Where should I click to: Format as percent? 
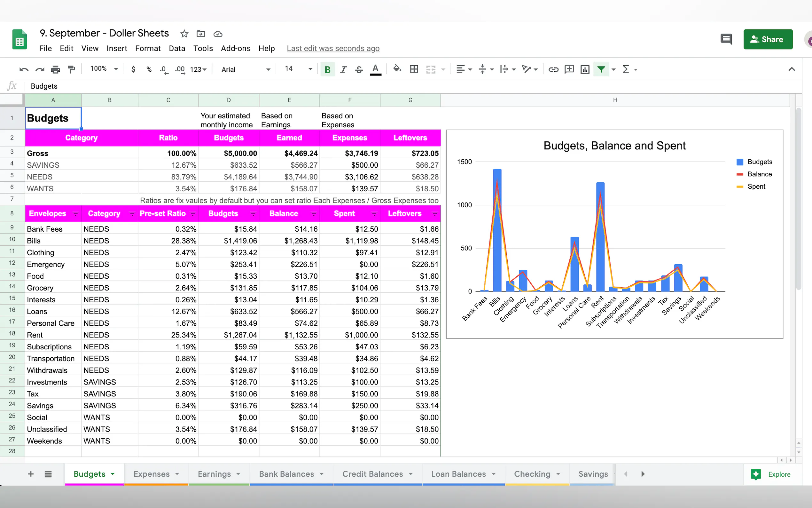click(x=149, y=69)
